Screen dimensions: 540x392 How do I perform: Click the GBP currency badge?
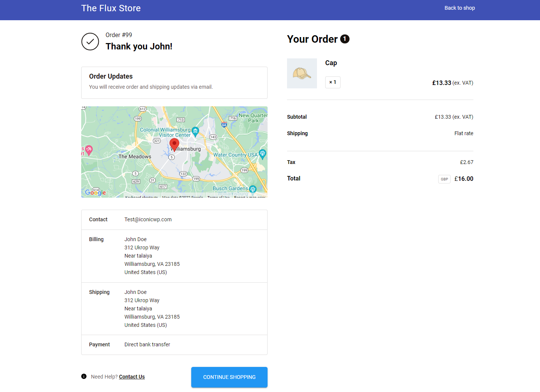click(x=444, y=179)
